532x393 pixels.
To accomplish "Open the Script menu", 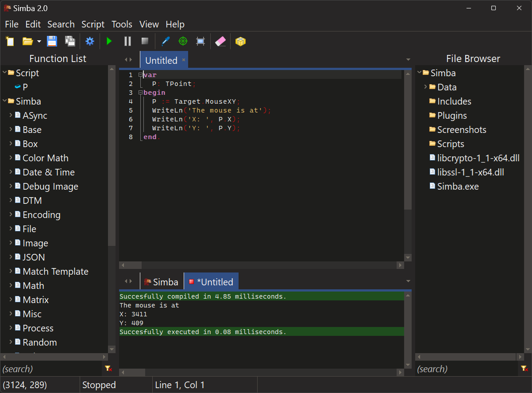I will [93, 24].
